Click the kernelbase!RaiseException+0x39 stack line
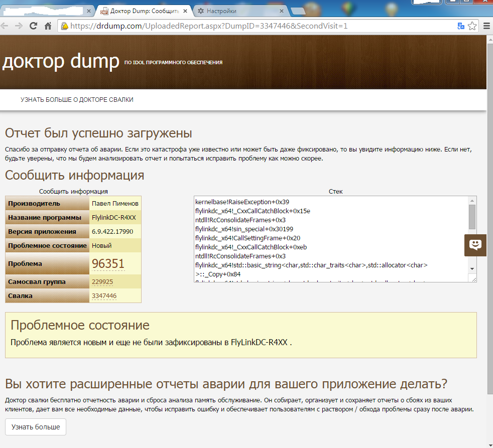This screenshot has height=448, width=493. click(242, 202)
